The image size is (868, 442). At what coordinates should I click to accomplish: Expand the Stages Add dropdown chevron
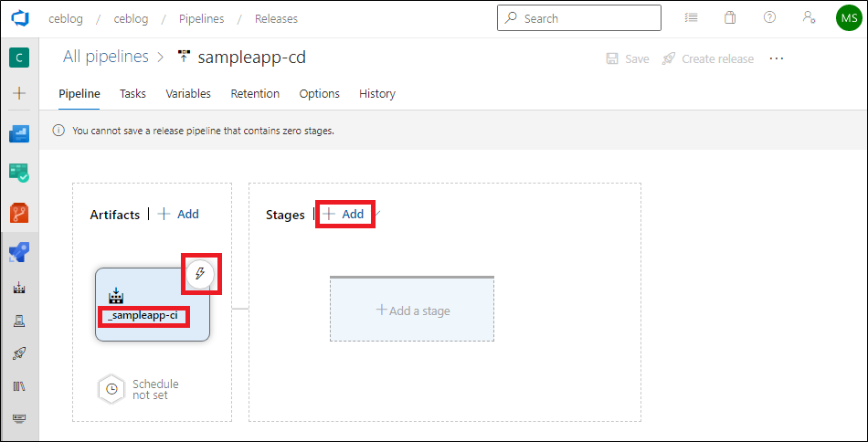pos(377,213)
